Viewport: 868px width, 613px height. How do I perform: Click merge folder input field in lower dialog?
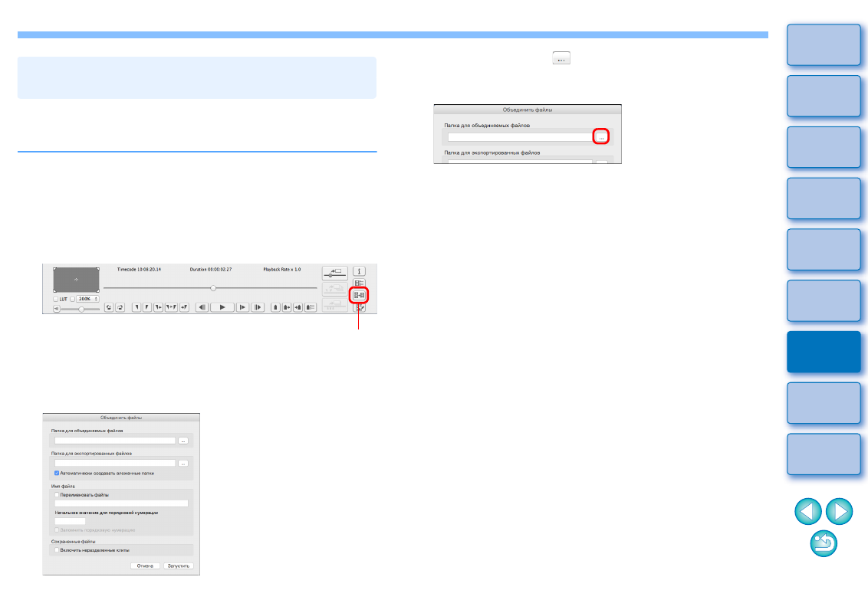[115, 441]
